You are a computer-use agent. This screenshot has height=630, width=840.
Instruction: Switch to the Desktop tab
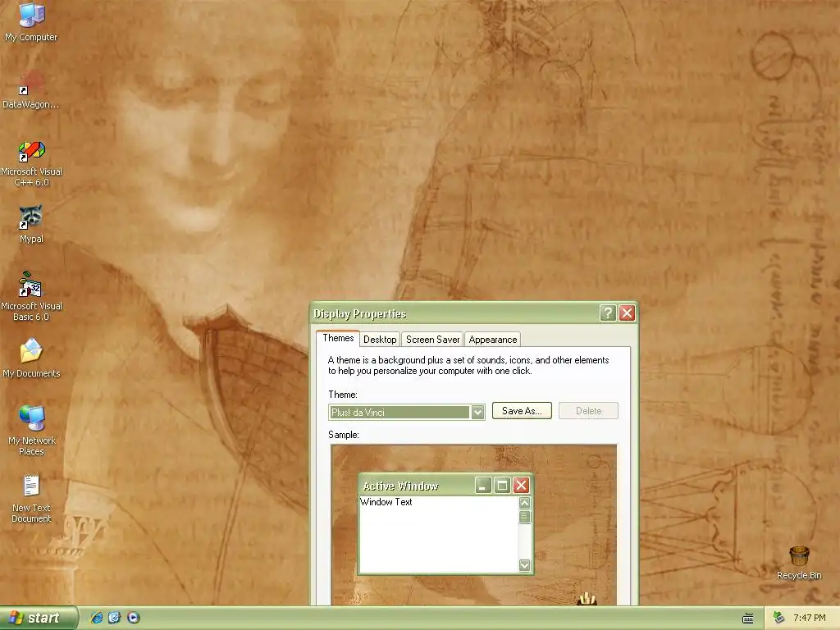pyautogui.click(x=380, y=339)
